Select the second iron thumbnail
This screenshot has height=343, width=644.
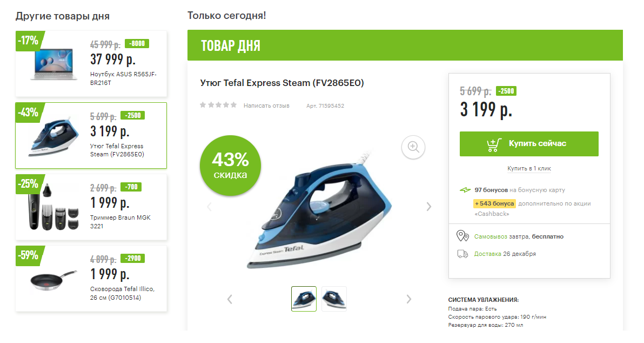[334, 299]
